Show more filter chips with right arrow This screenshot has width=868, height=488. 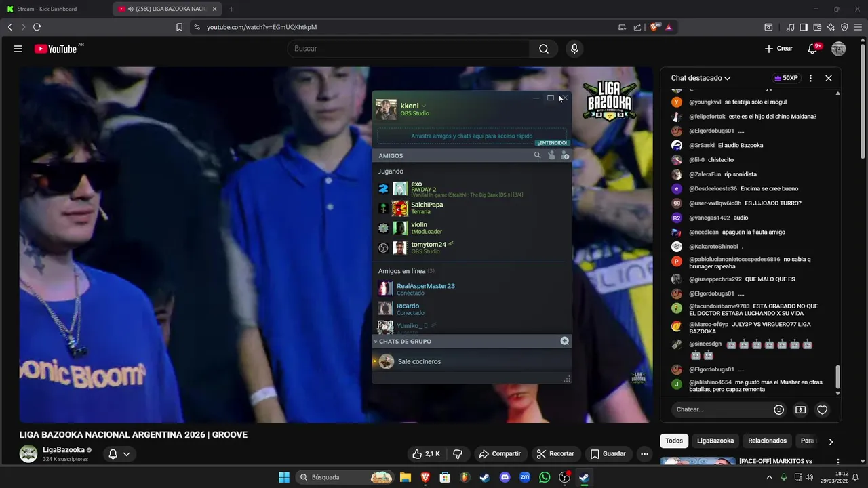(x=831, y=441)
